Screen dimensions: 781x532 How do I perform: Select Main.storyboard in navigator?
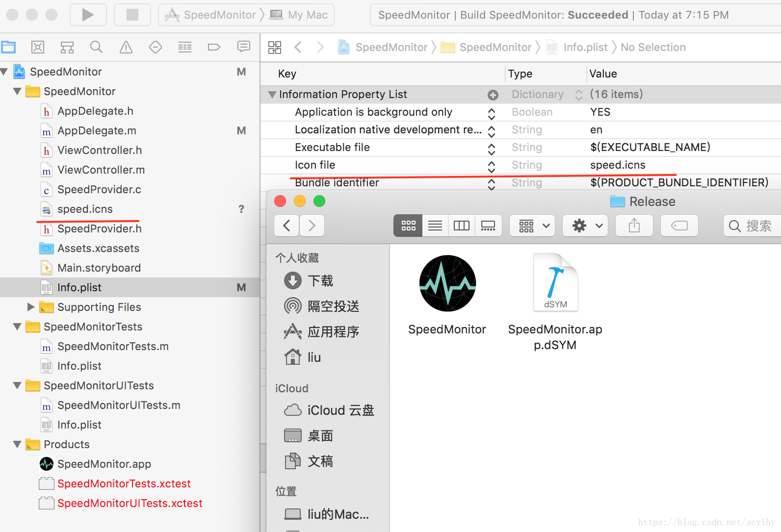point(99,268)
